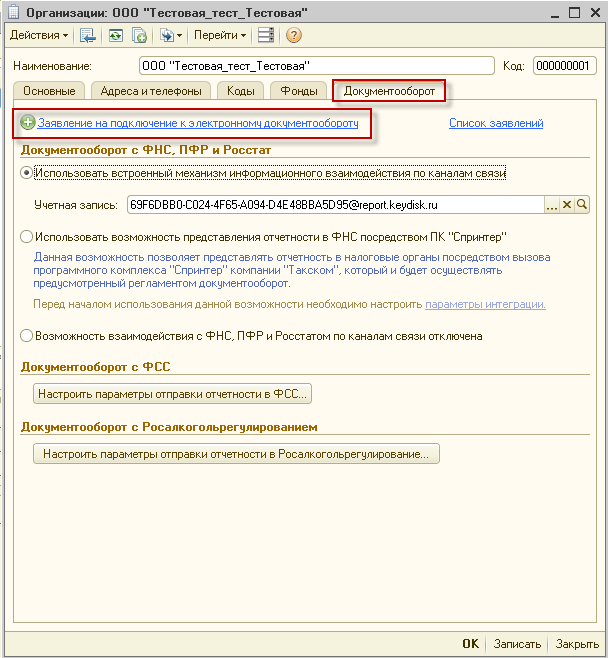The height and width of the screenshot is (658, 608).
Task: Select 'Возможность взаимодействия... отключена' radio option
Action: point(26,336)
